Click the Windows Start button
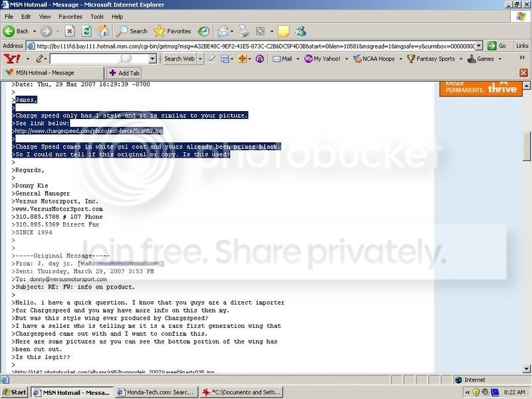This screenshot has height=399, width=532. (x=14, y=392)
